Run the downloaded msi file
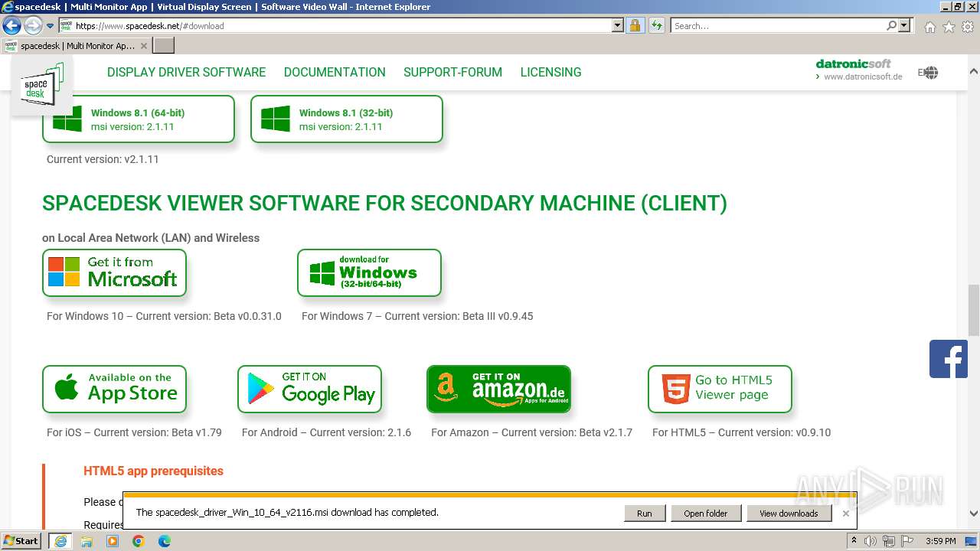Viewport: 980px width, 551px height. (x=645, y=514)
